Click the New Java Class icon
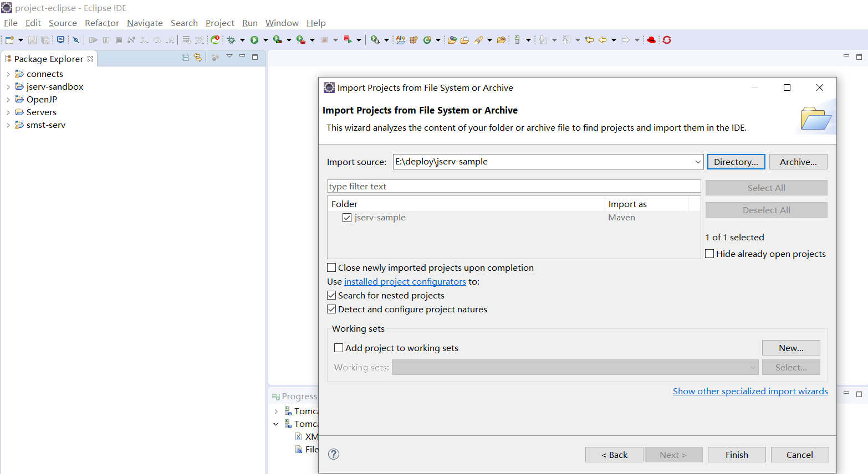The image size is (868, 474). click(427, 40)
